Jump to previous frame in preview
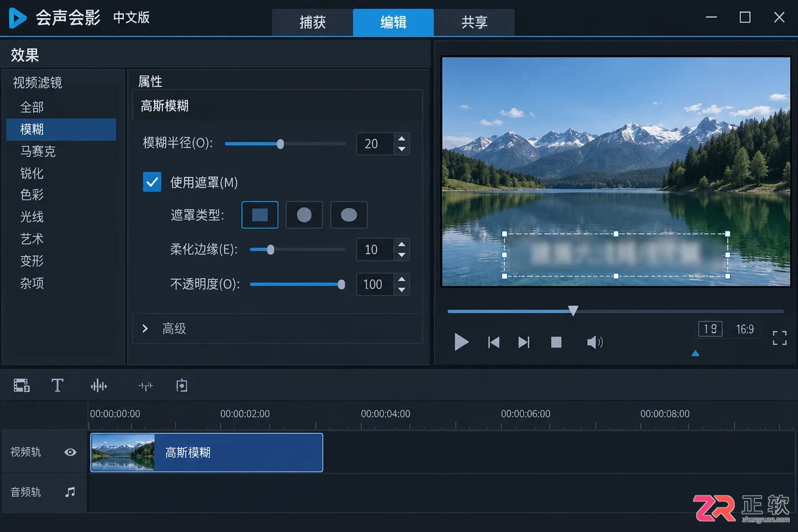The image size is (798, 532). (x=494, y=342)
